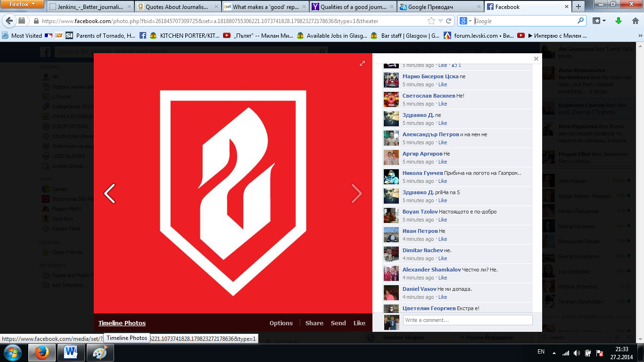The image size is (644, 362).
Task: Click Dimitar Nachev's avatar thumbnail
Action: pyautogui.click(x=391, y=254)
